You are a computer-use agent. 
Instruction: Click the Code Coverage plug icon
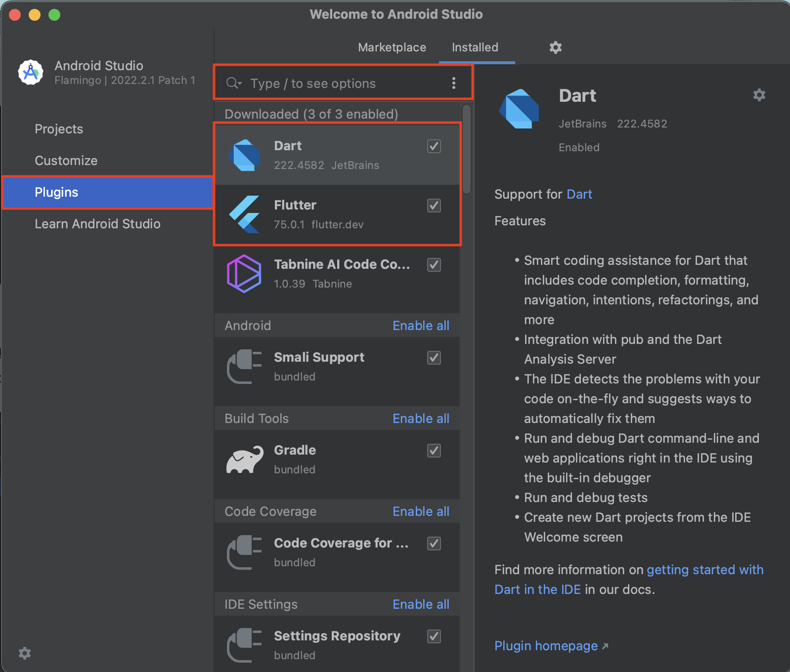point(244,552)
